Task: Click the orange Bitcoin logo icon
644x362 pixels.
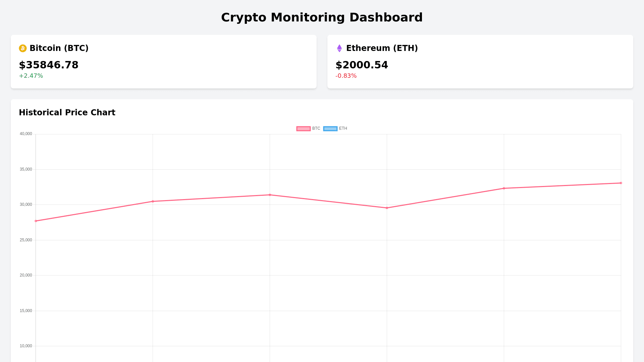Action: (23, 48)
